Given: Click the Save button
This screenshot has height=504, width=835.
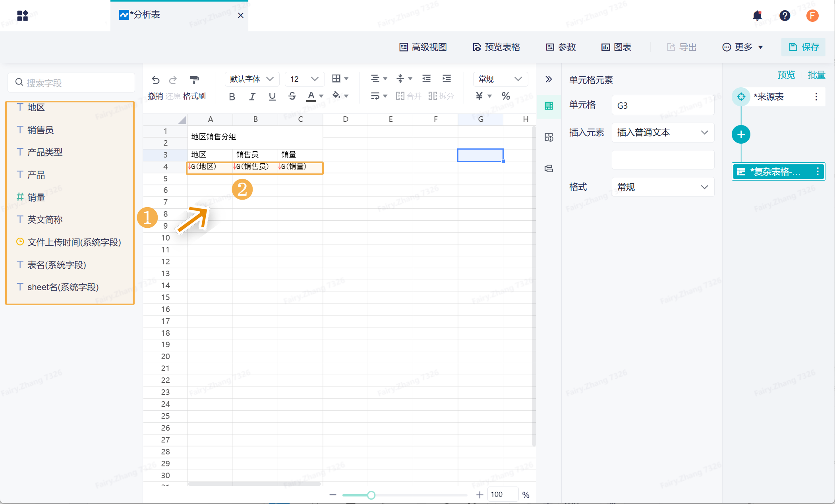Looking at the screenshot, I should (x=803, y=47).
